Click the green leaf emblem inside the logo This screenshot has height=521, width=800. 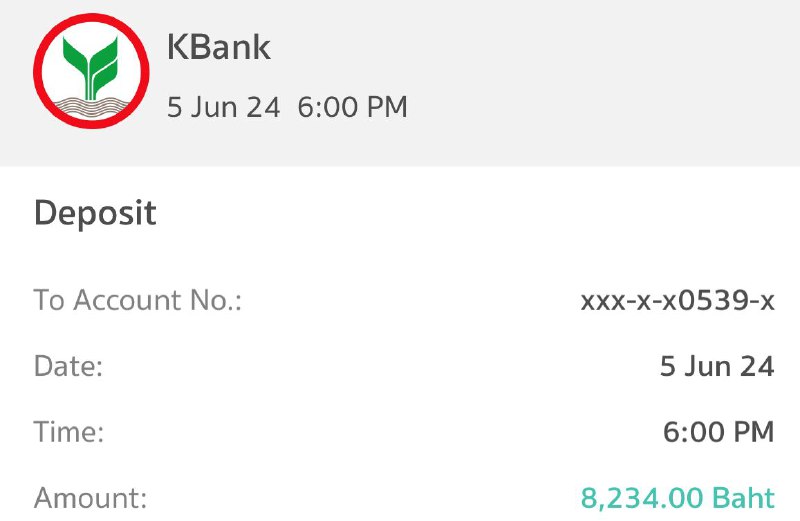pos(90,68)
